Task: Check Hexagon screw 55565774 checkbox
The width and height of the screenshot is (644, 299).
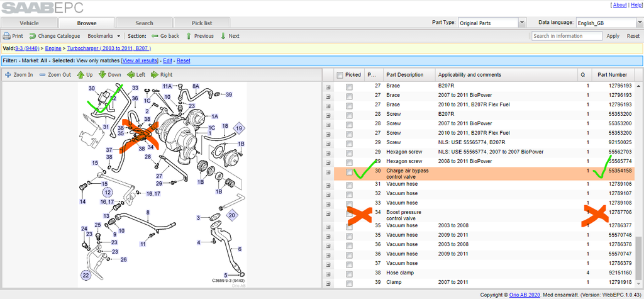Action: [348, 162]
